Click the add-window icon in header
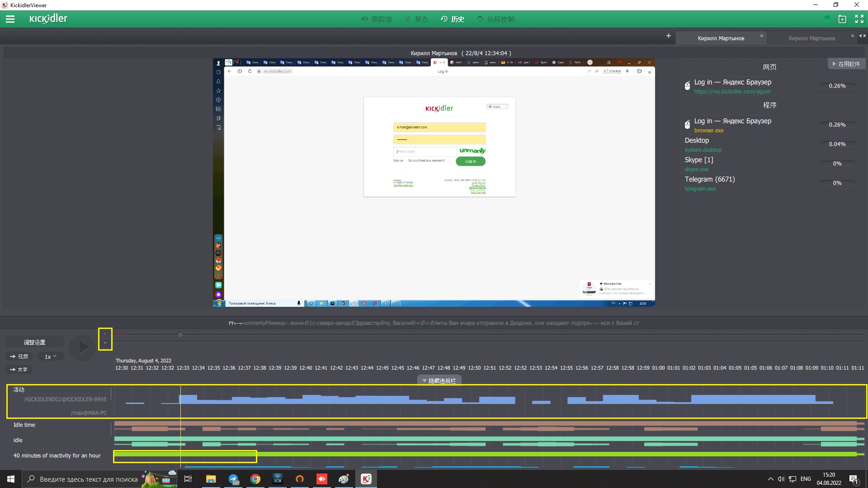868x488 pixels. [x=842, y=19]
